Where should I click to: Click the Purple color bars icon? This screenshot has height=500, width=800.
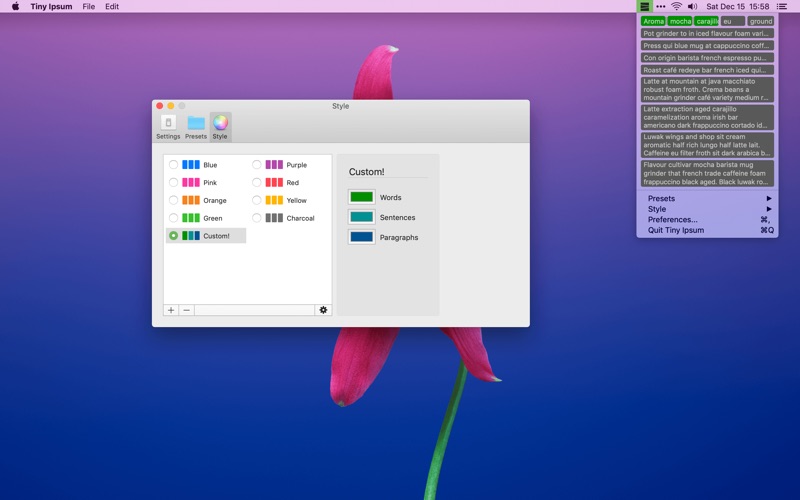click(x=274, y=164)
